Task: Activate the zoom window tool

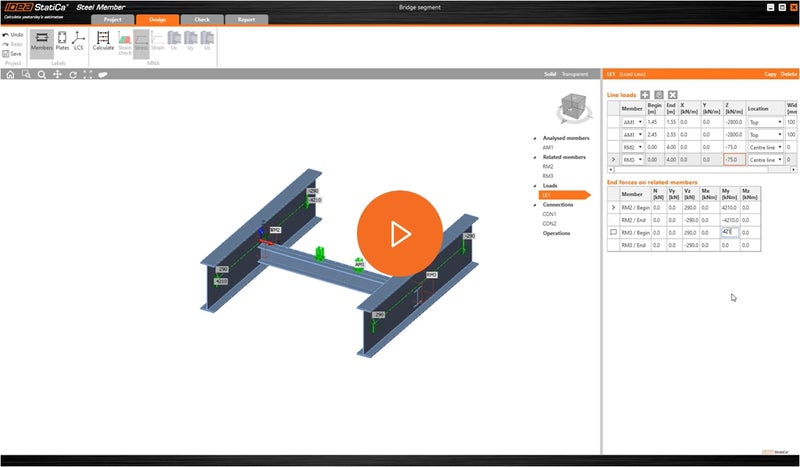Action: [x=26, y=75]
